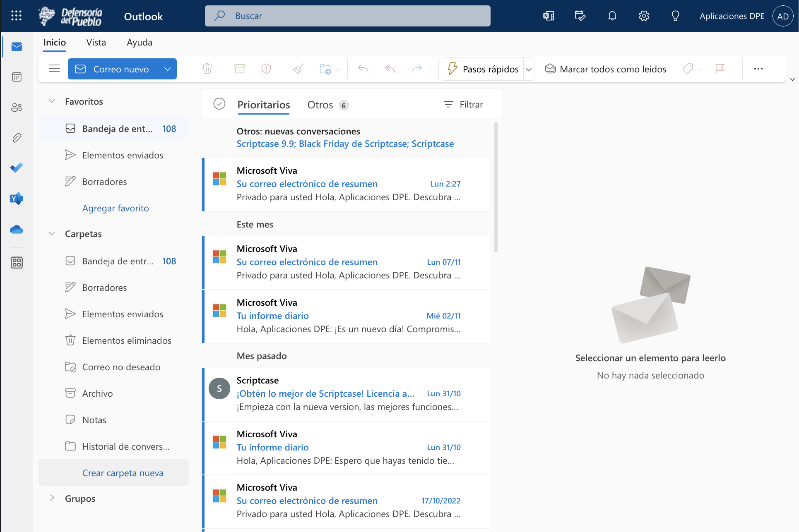Viewport: 799px width, 532px height.
Task: Click the Flag icon in toolbar
Action: (x=720, y=69)
